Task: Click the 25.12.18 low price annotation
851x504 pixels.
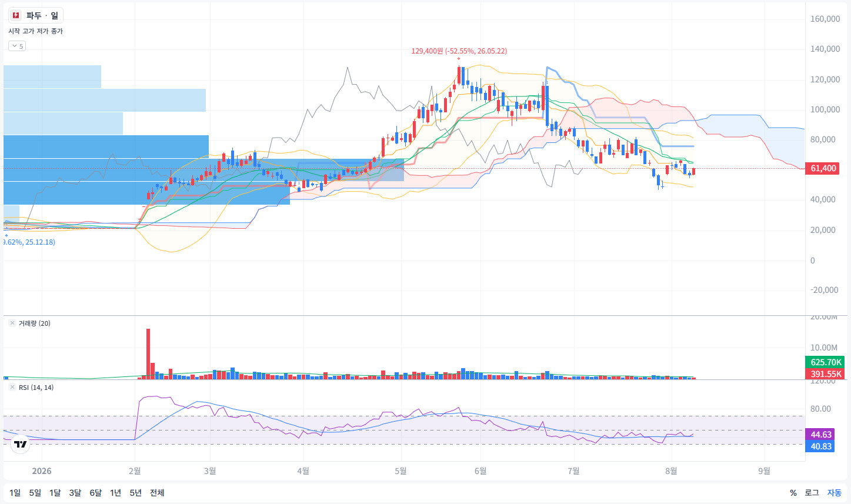Action: pyautogui.click(x=29, y=242)
